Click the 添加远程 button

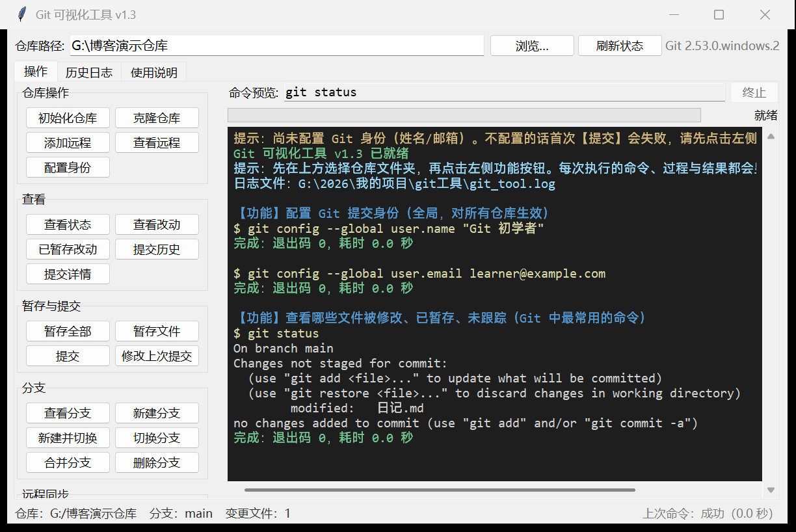click(68, 143)
